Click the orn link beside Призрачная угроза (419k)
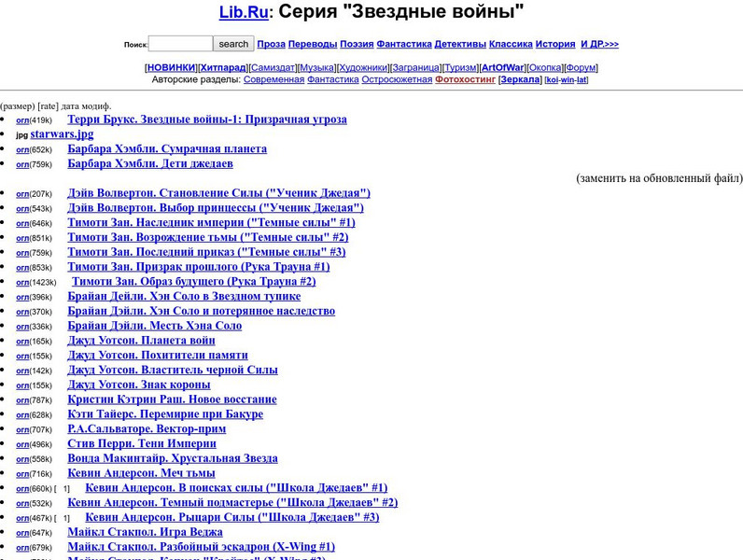The height and width of the screenshot is (560, 743). [22, 120]
